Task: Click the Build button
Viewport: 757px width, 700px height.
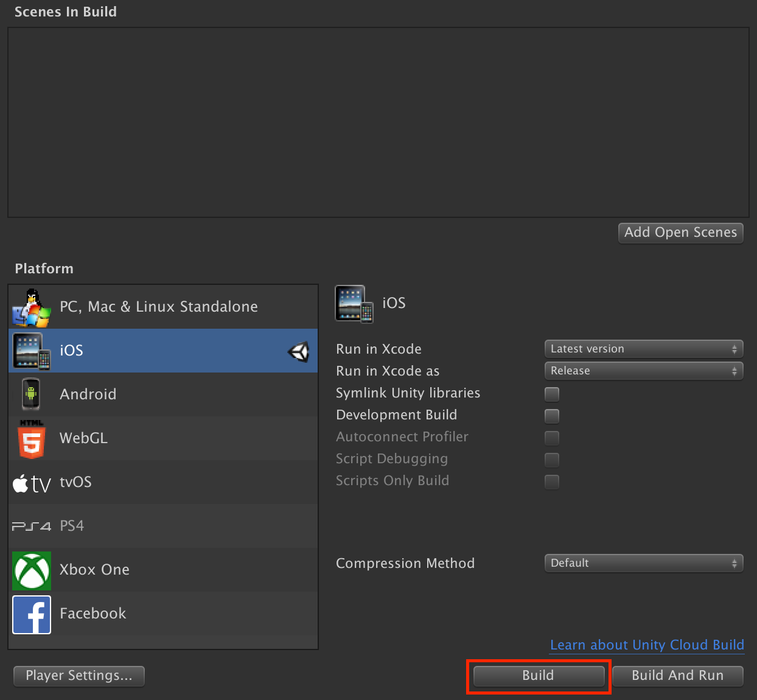Action: 539,676
